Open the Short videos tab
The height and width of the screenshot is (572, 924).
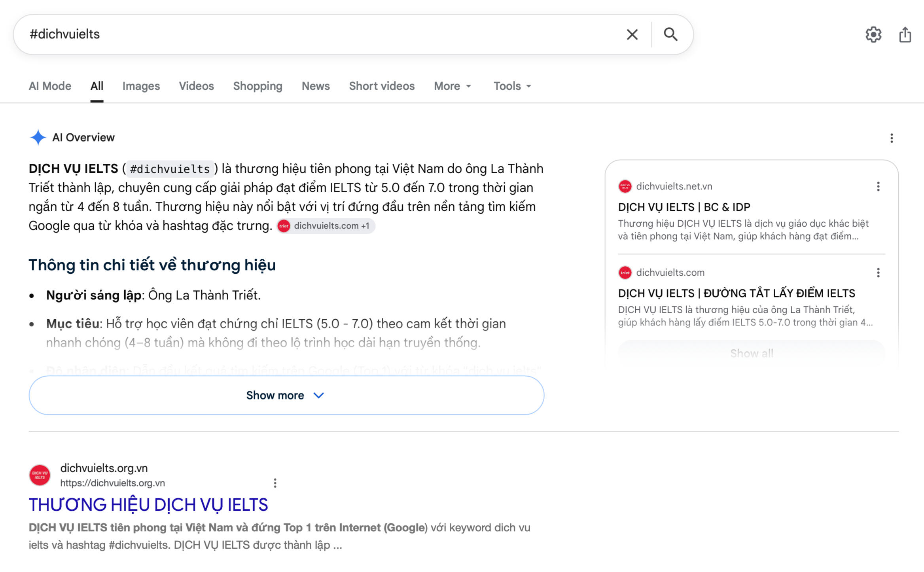382,86
